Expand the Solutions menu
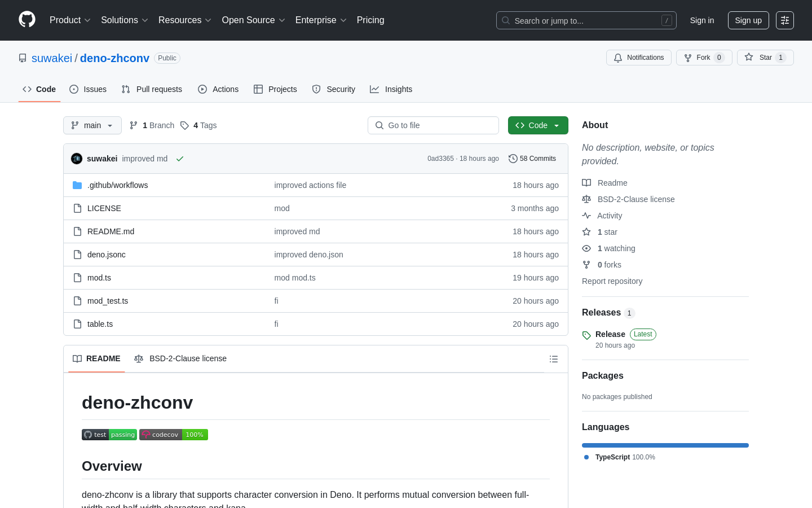 pyautogui.click(x=125, y=20)
